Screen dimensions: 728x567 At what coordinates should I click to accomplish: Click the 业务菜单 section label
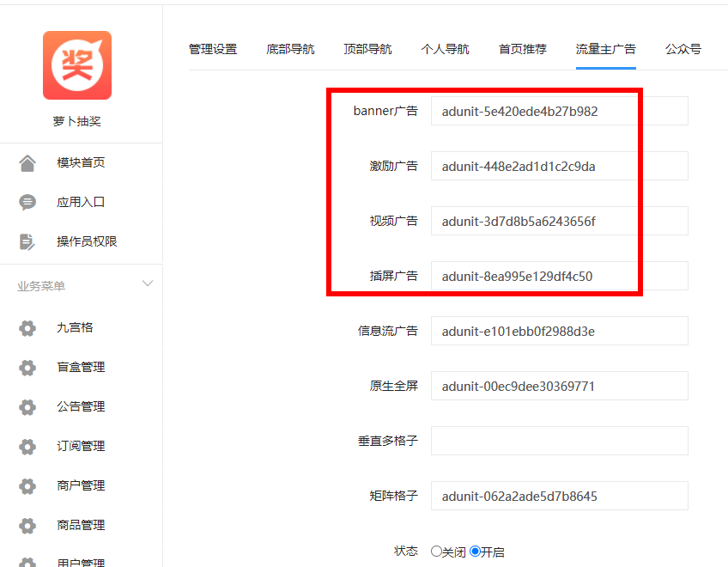coord(41,286)
